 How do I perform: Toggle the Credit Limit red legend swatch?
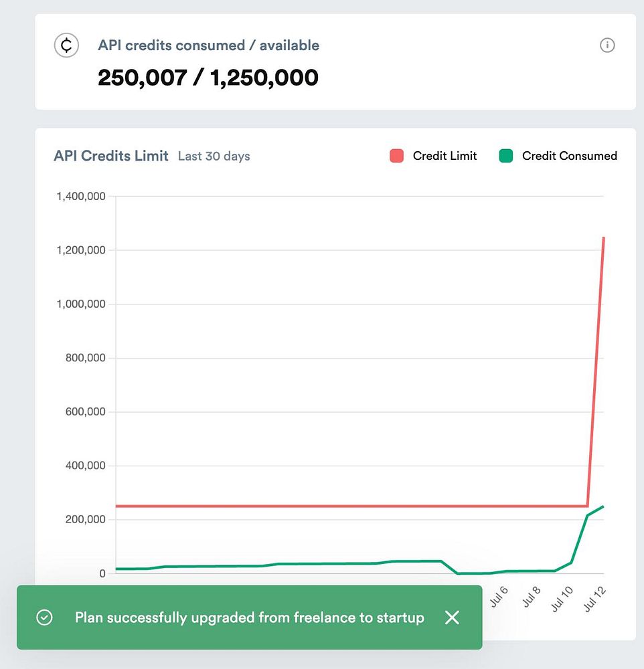pos(396,156)
